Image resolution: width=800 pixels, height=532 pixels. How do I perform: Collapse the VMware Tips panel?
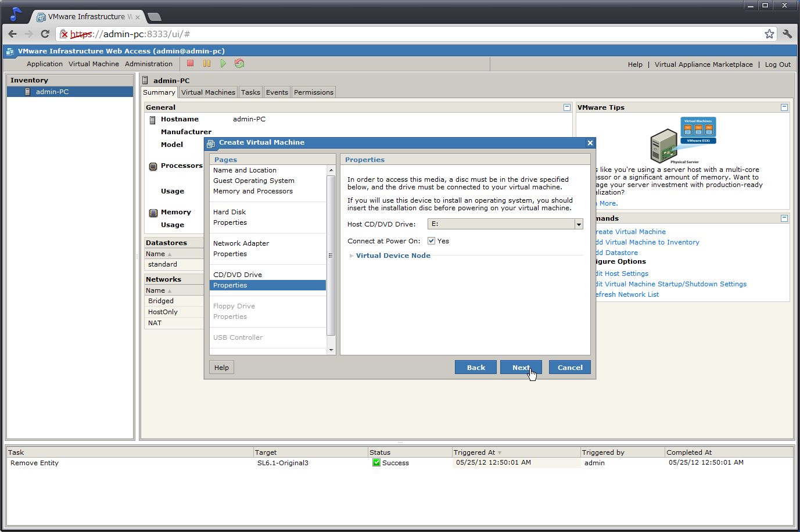coord(784,107)
